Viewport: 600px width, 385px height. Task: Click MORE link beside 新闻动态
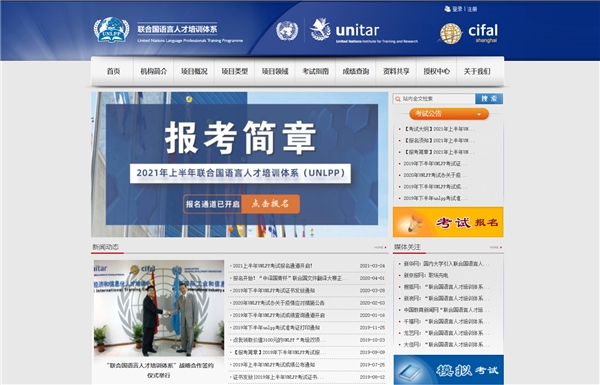coord(380,248)
